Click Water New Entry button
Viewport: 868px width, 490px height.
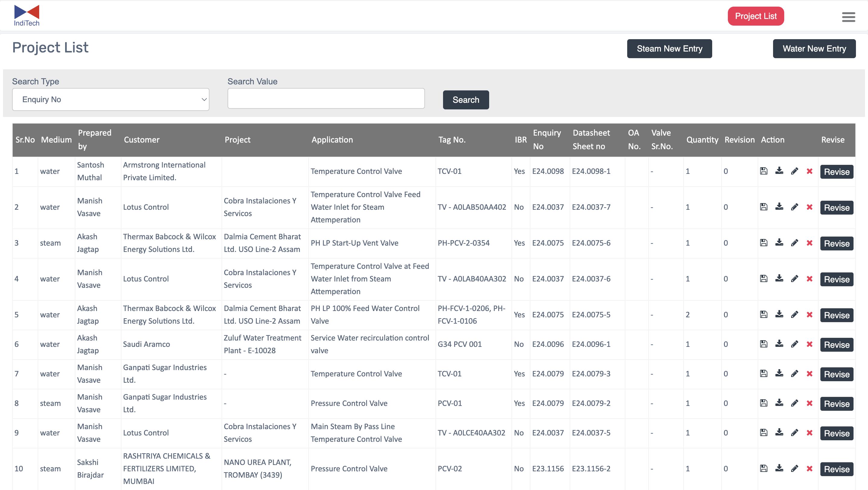814,49
